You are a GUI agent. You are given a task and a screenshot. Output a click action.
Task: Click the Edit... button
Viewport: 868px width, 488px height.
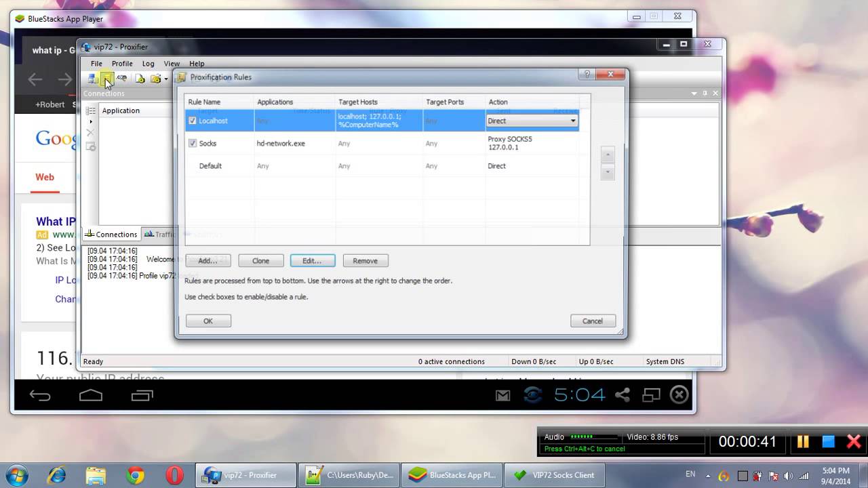pyautogui.click(x=312, y=261)
